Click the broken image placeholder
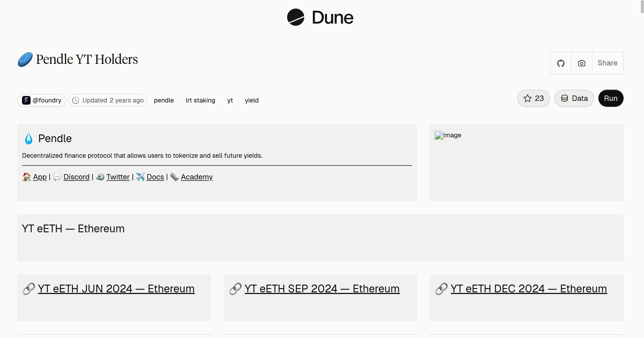Image resolution: width=644 pixels, height=338 pixels. click(448, 135)
